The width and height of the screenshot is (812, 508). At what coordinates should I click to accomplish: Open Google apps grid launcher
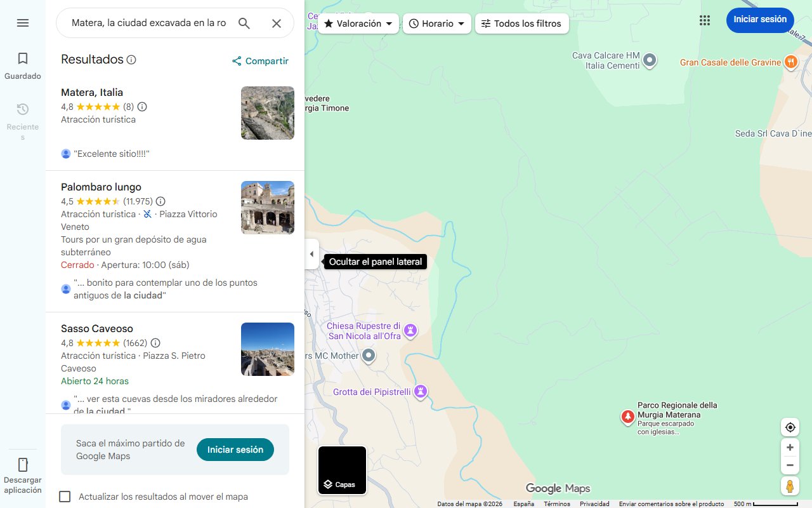705,20
